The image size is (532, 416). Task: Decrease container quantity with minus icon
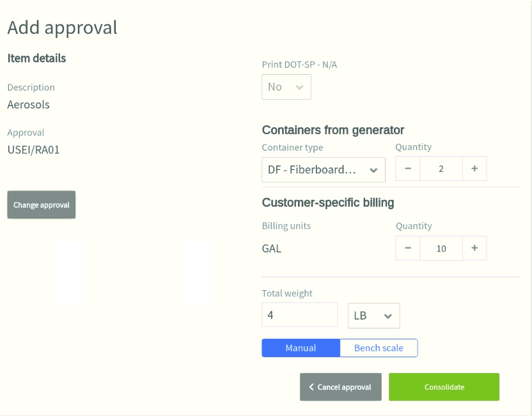(408, 169)
